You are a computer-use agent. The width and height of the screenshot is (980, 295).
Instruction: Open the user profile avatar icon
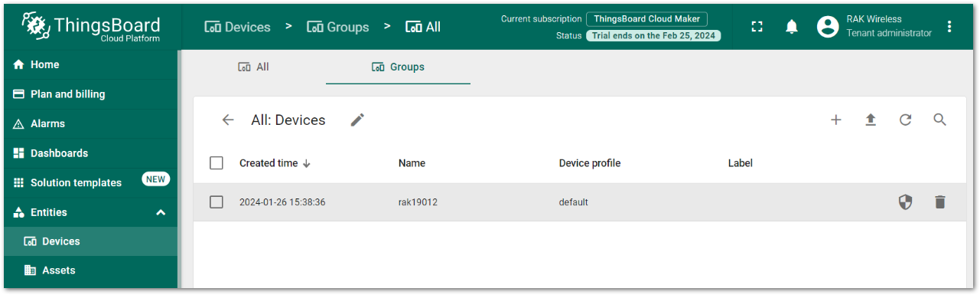pyautogui.click(x=828, y=27)
